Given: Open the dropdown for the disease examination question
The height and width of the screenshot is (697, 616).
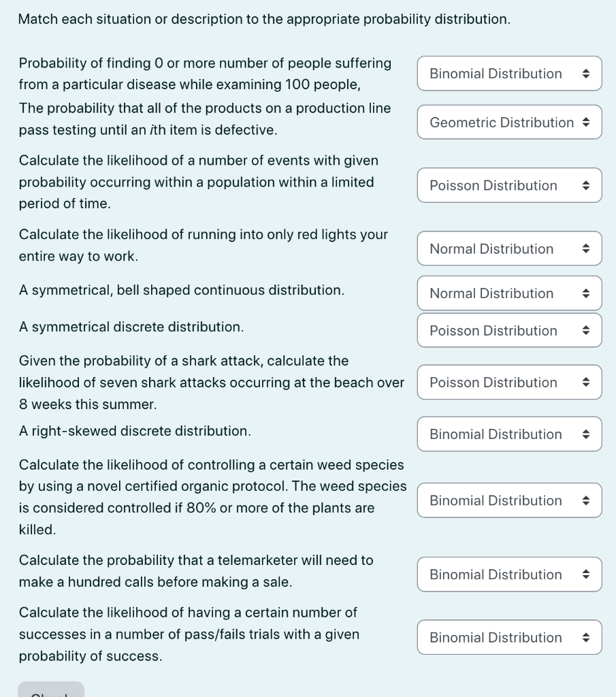Looking at the screenshot, I should pyautogui.click(x=509, y=73).
